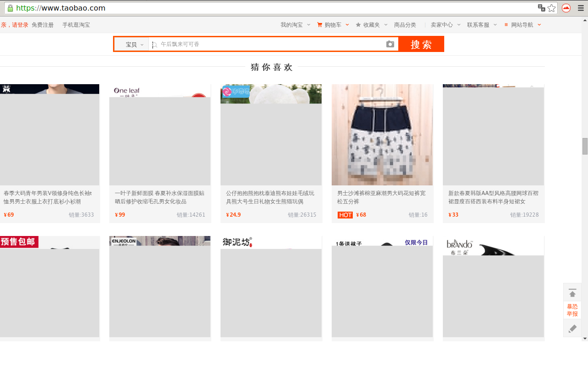Click the magnifier icon in search box
The width and height of the screenshot is (588, 368).
(155, 45)
